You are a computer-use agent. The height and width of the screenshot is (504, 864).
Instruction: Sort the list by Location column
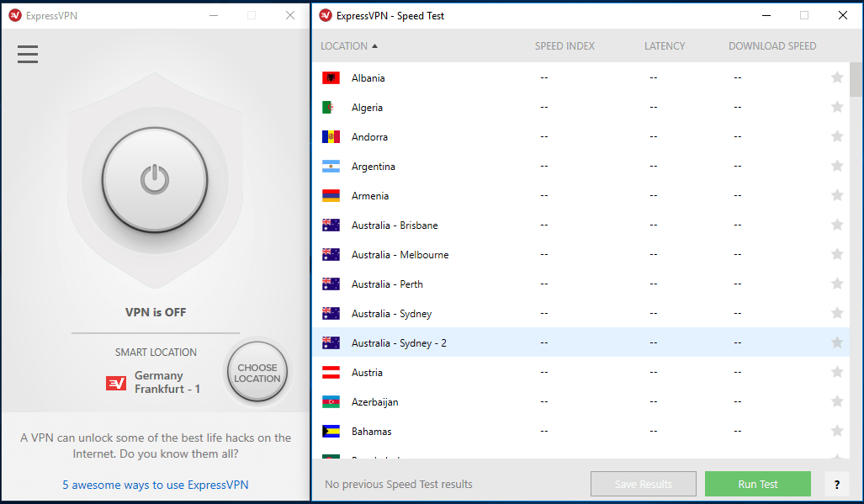(x=349, y=46)
